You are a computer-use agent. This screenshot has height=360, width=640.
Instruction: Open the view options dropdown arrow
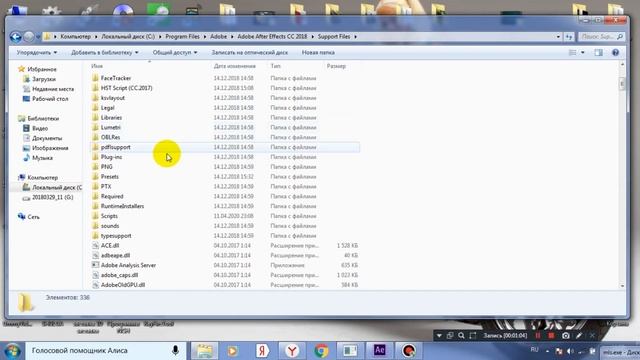point(582,53)
